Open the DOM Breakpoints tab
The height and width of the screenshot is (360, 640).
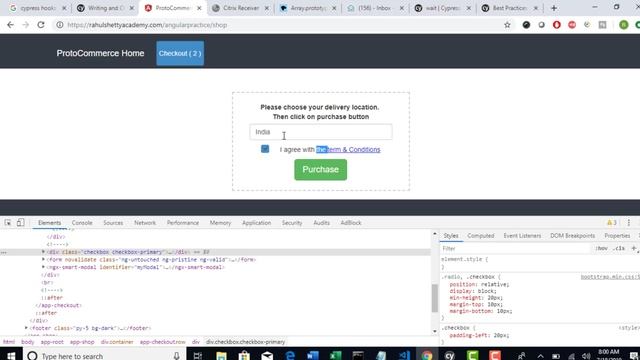(x=572, y=236)
